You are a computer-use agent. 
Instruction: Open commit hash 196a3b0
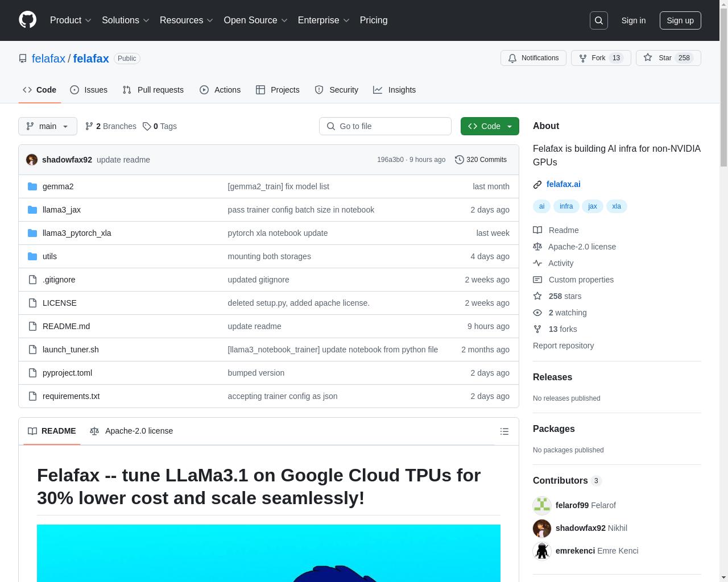pyautogui.click(x=390, y=160)
